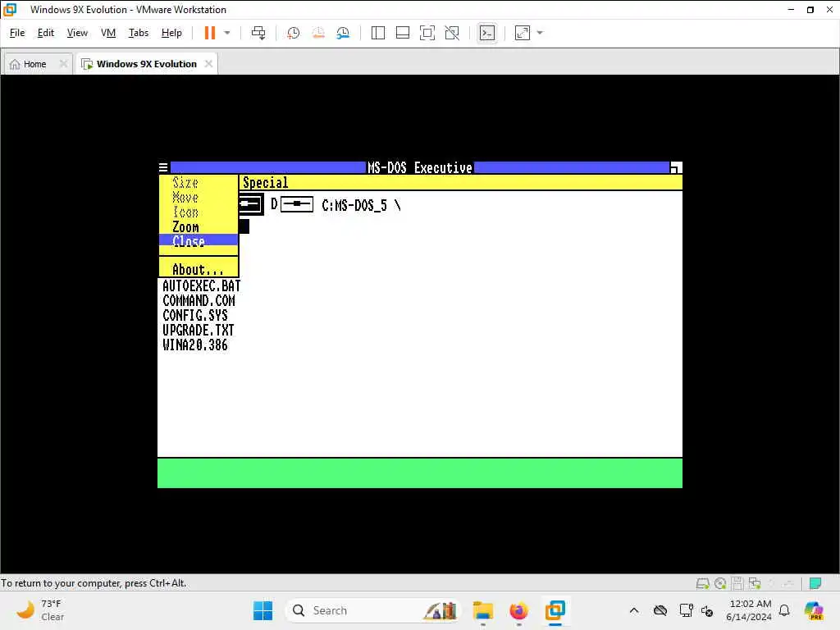Select the greyed Size menu entry
This screenshot has width=840, height=630.
click(185, 183)
